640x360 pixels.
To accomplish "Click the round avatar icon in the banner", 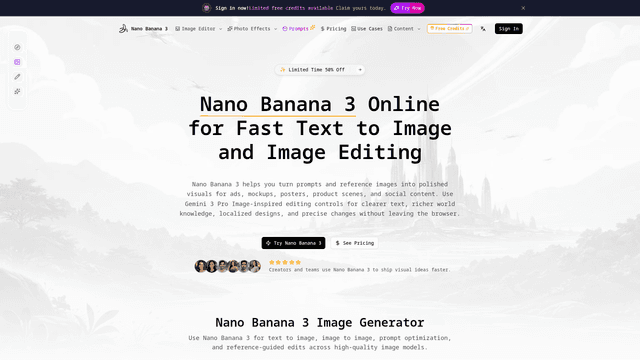I will coord(207,8).
